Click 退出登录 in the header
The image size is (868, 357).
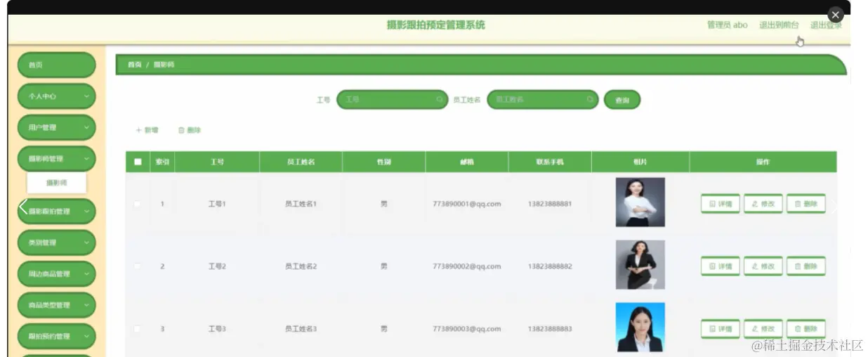826,25
